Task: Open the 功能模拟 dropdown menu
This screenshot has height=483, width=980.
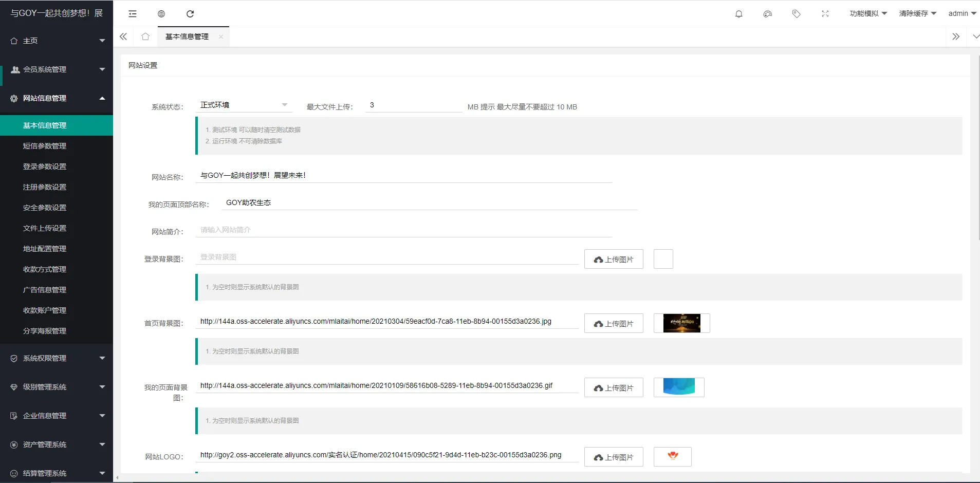Action: tap(868, 13)
